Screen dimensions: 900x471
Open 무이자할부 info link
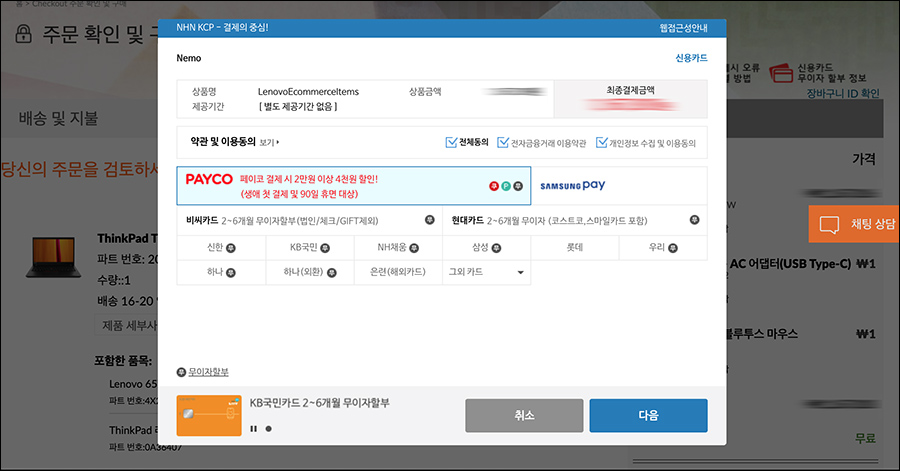pyautogui.click(x=208, y=372)
